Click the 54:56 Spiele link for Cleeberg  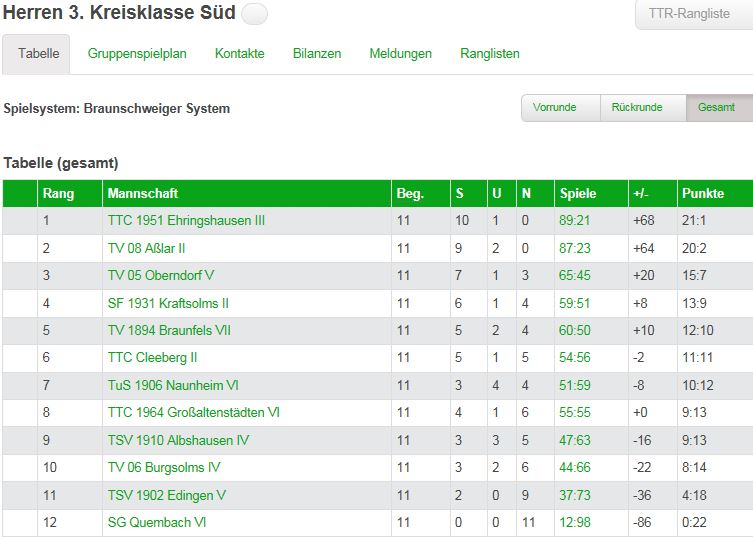[x=574, y=357]
